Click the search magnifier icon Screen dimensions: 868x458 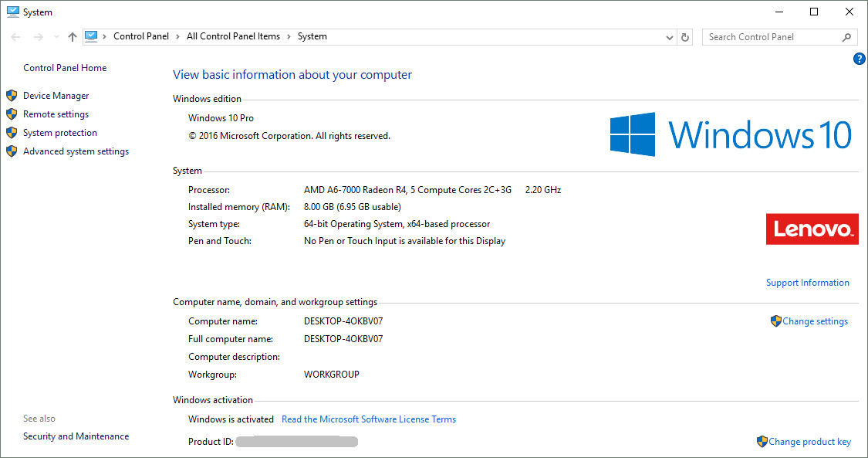pyautogui.click(x=846, y=37)
